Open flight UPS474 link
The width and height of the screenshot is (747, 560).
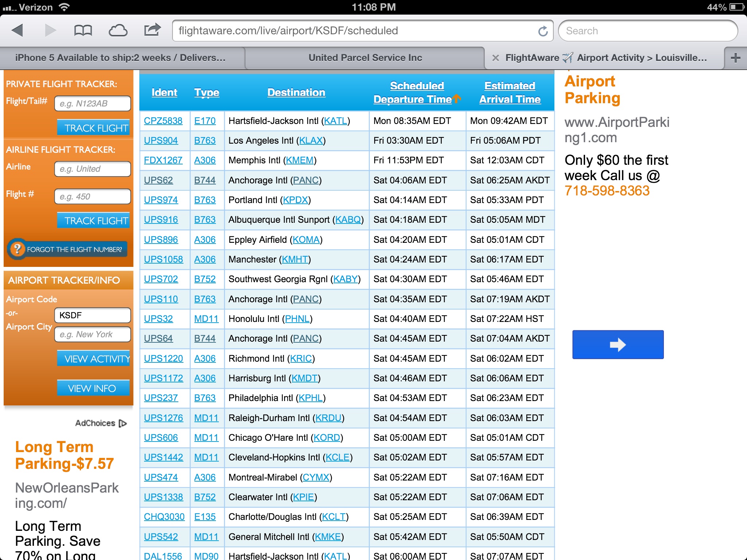161,477
